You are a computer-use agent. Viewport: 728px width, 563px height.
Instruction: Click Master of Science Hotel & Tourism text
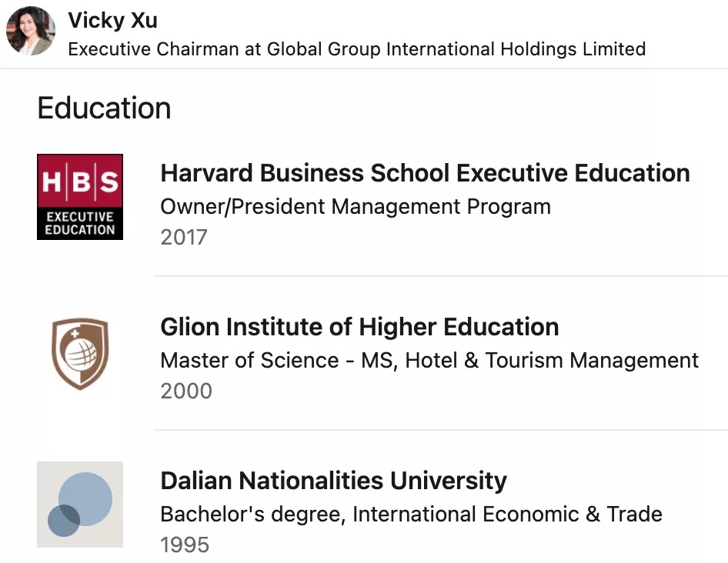coord(429,360)
